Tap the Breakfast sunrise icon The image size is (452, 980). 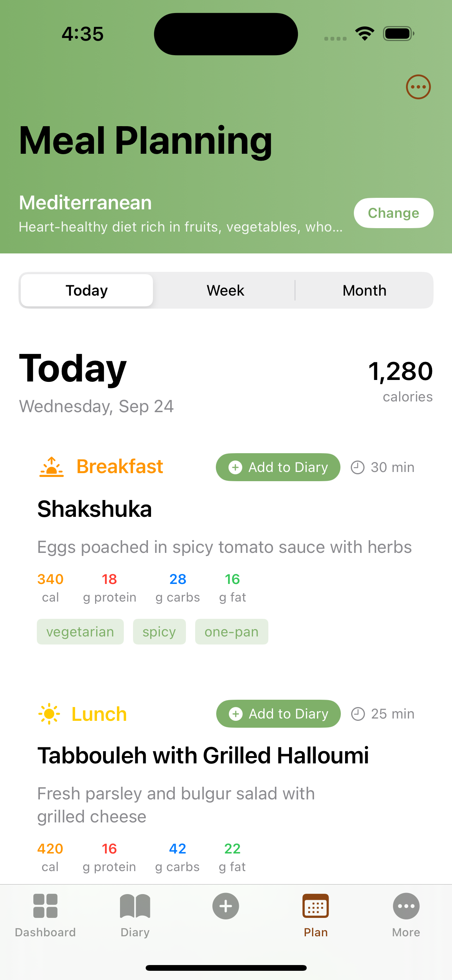(x=51, y=467)
